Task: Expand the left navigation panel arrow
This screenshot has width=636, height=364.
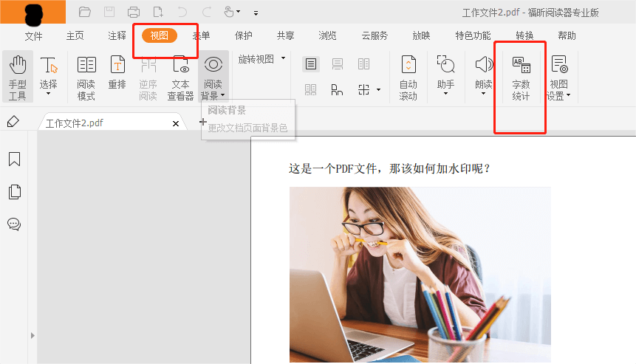Action: (32, 336)
